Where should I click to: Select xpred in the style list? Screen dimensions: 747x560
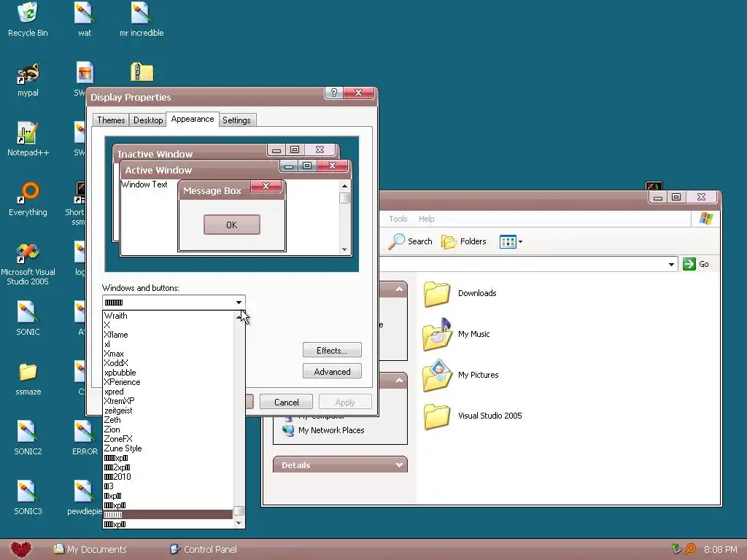click(168, 392)
